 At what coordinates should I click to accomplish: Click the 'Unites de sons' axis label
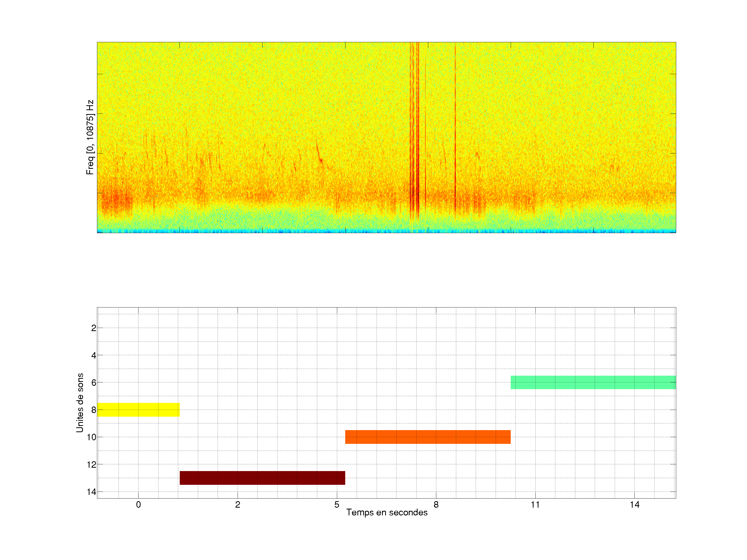[x=80, y=402]
